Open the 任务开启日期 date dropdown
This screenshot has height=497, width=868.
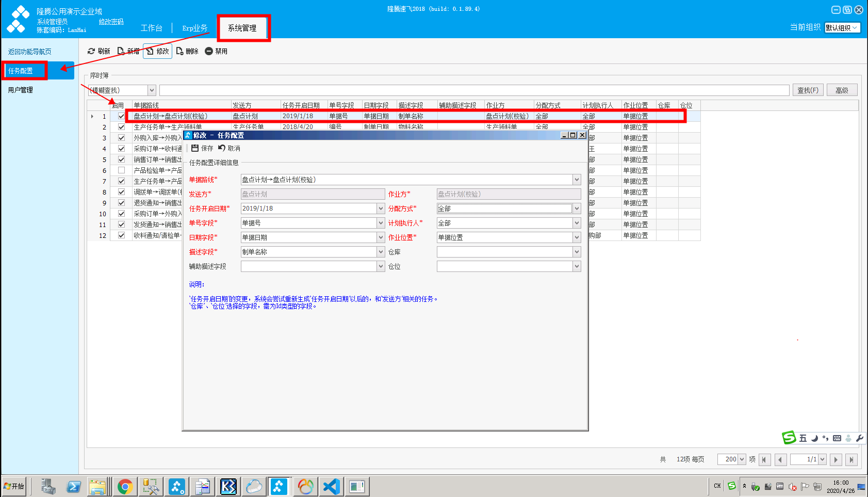pyautogui.click(x=381, y=209)
